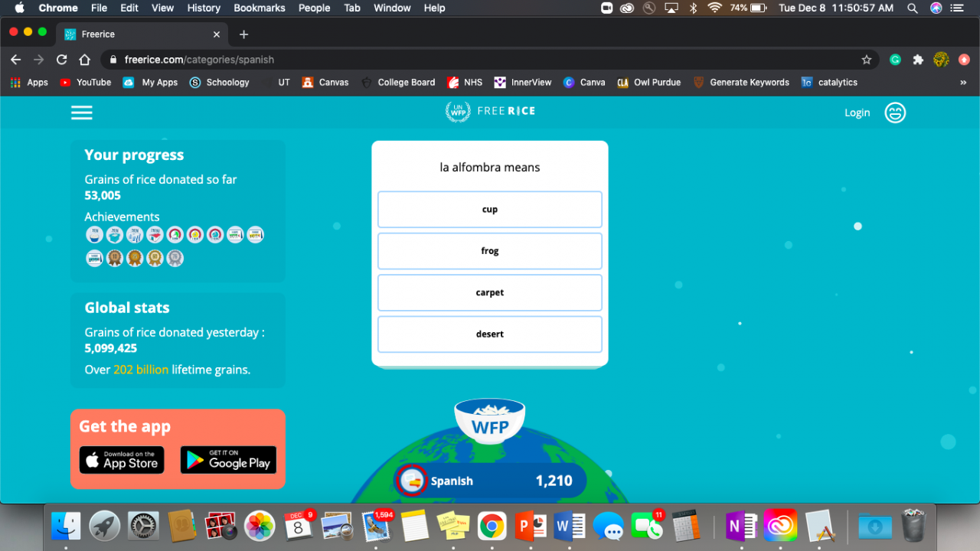Open Finder from the dock
980x551 pixels.
[66, 526]
